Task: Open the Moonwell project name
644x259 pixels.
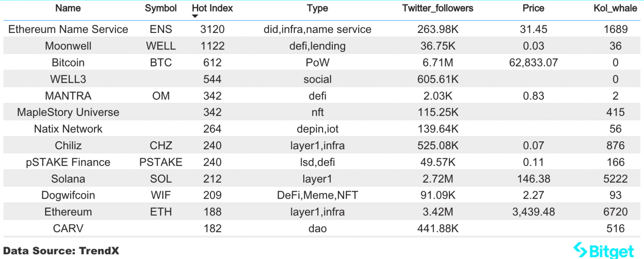Action: pyautogui.click(x=68, y=46)
